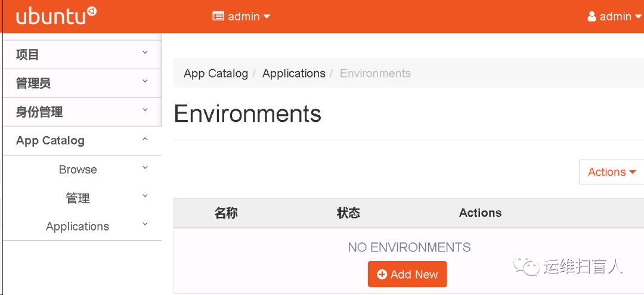Expand the Browse submenu
The image size is (644, 295).
point(82,170)
